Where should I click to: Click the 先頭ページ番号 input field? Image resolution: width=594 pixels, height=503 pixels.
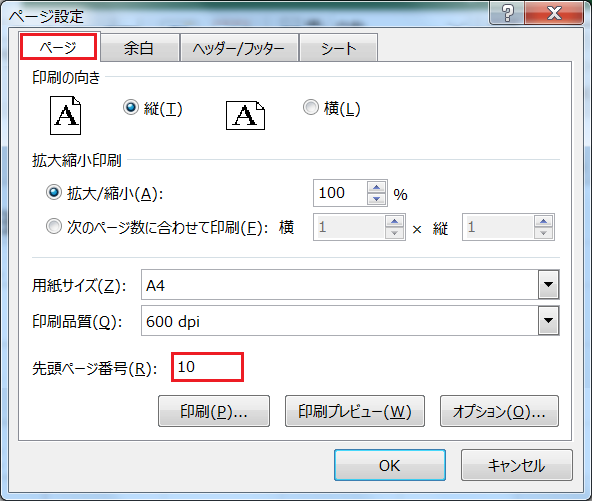coord(207,367)
